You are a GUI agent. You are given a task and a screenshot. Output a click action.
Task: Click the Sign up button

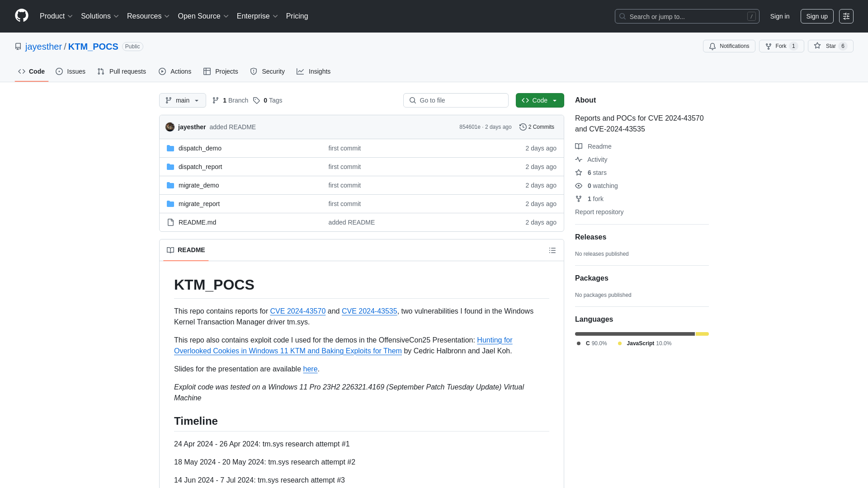817,16
